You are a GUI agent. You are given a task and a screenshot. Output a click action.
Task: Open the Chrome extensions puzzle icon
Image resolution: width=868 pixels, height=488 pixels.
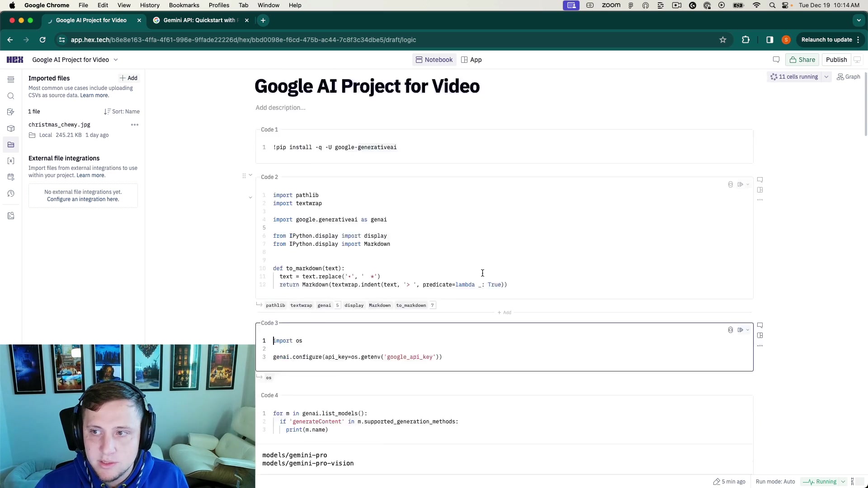click(746, 40)
